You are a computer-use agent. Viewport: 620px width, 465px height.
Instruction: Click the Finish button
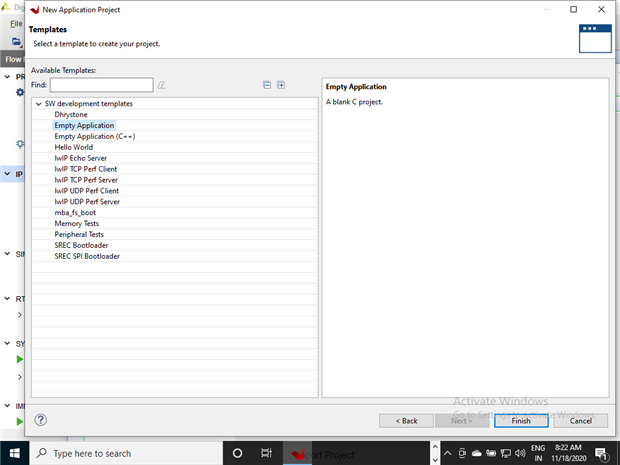click(521, 420)
